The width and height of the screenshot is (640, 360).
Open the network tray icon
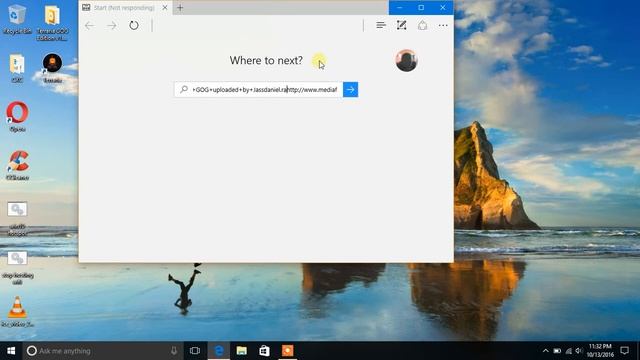[x=569, y=351]
